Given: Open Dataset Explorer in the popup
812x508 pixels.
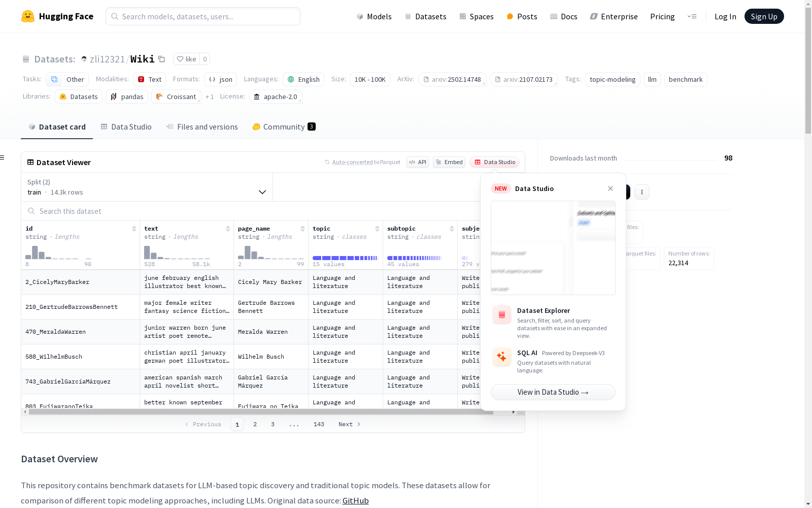Looking at the screenshot, I should pos(553,323).
